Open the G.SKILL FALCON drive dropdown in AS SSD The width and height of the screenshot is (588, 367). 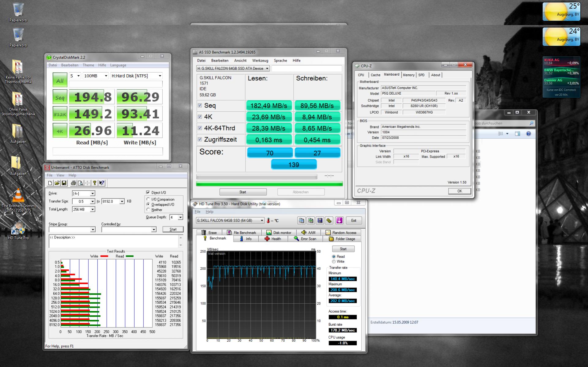tap(233, 69)
